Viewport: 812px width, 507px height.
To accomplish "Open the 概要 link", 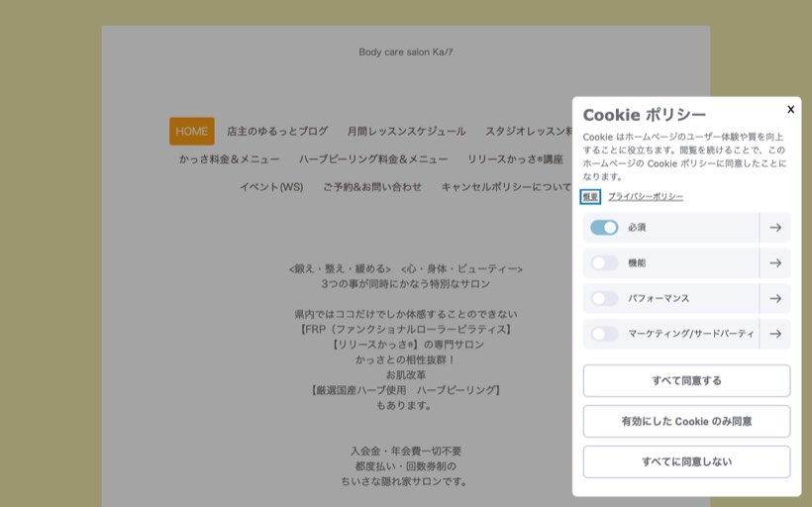I will click(590, 197).
